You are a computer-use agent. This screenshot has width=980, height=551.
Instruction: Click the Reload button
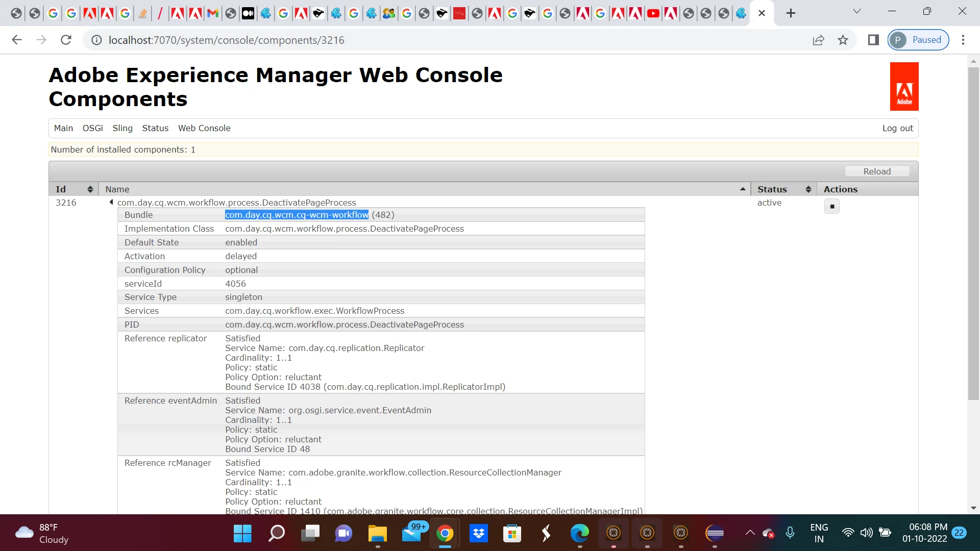point(877,171)
